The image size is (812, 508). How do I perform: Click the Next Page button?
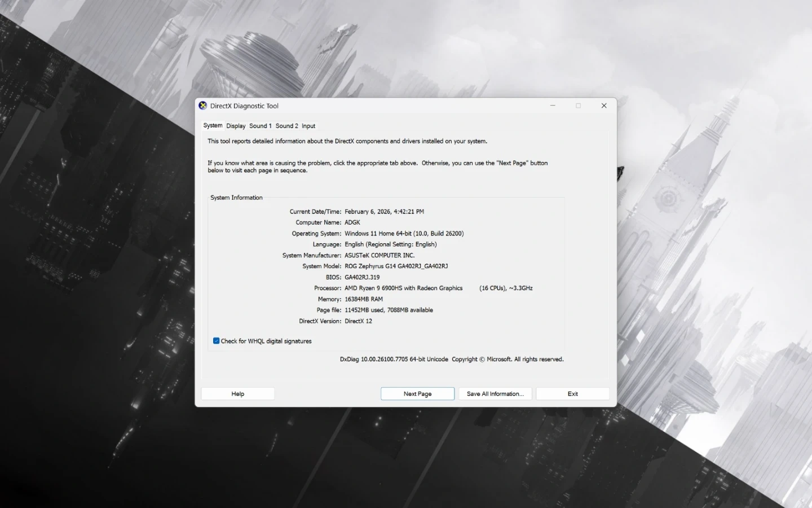(x=417, y=394)
